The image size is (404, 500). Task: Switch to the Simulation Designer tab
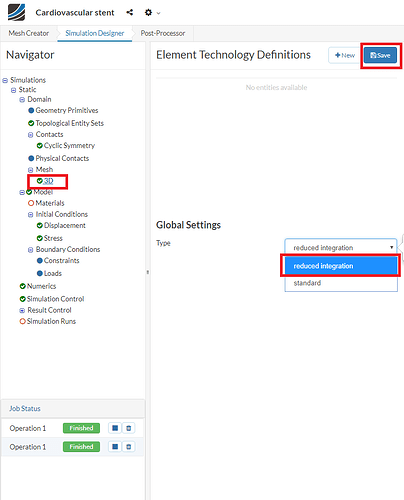pos(95,33)
